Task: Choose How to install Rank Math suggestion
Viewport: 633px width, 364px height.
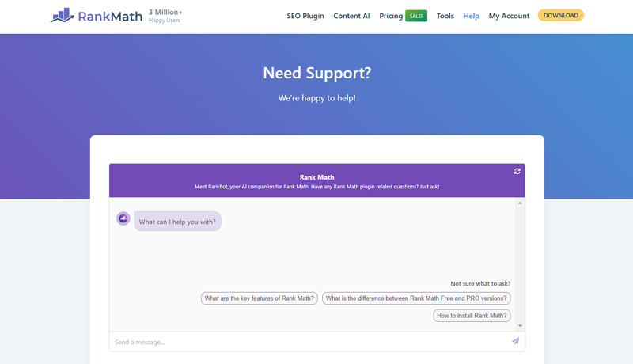Action: [x=472, y=316]
